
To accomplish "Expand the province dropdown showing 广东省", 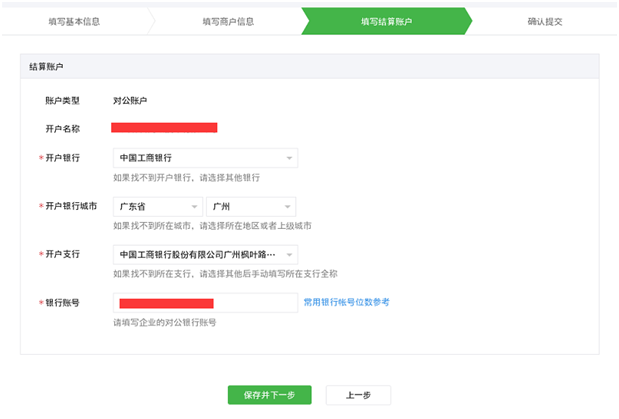I will click(x=157, y=206).
